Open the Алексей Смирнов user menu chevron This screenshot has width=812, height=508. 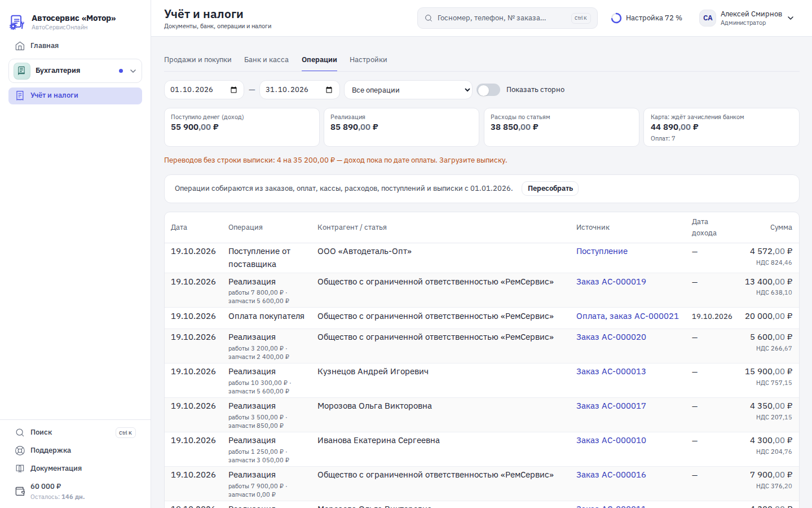click(x=791, y=18)
